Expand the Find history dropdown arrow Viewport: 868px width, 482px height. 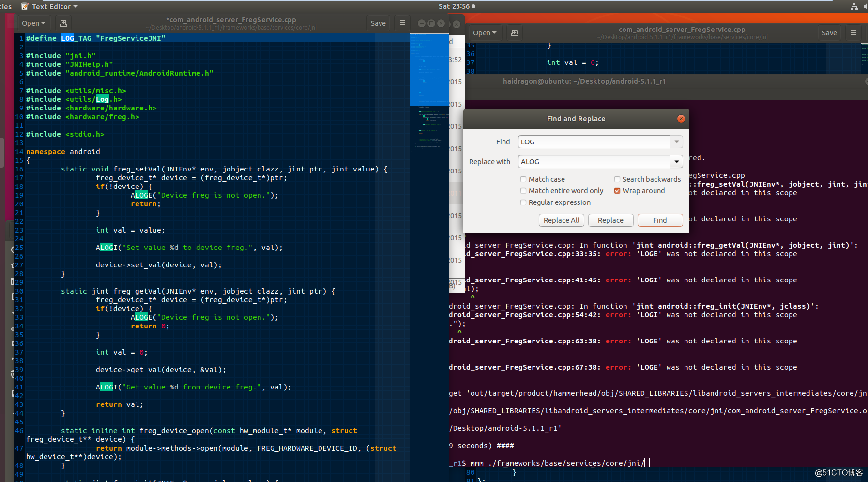(x=677, y=142)
